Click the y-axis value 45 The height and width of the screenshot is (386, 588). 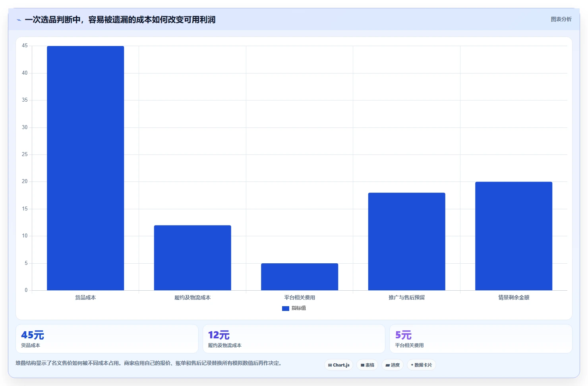pyautogui.click(x=25, y=46)
